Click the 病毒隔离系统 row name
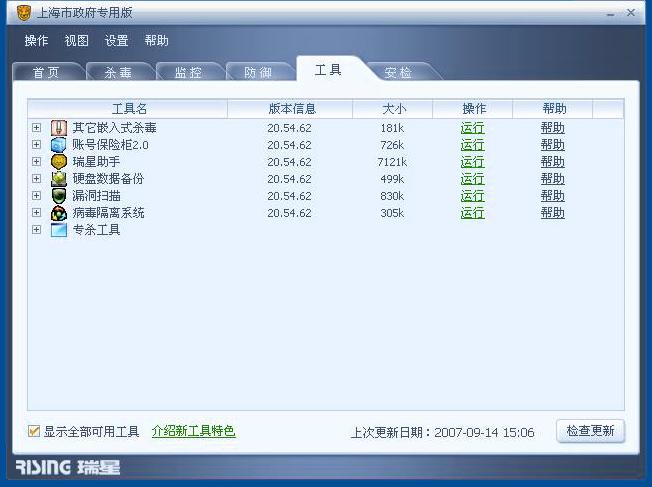Image resolution: width=652 pixels, height=487 pixels. 109,213
